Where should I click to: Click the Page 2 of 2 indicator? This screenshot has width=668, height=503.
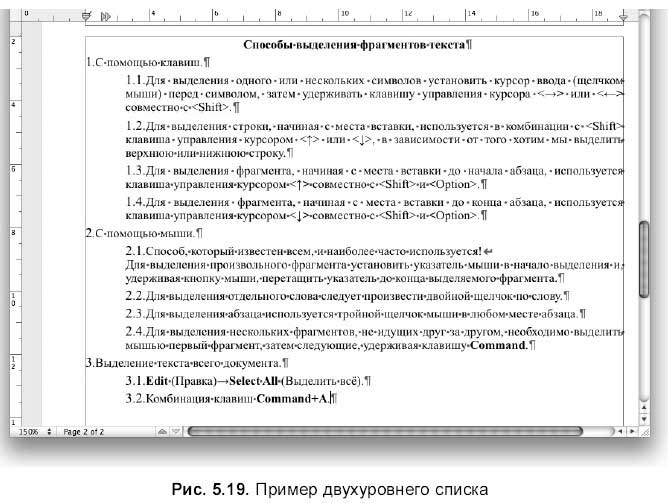tap(83, 430)
